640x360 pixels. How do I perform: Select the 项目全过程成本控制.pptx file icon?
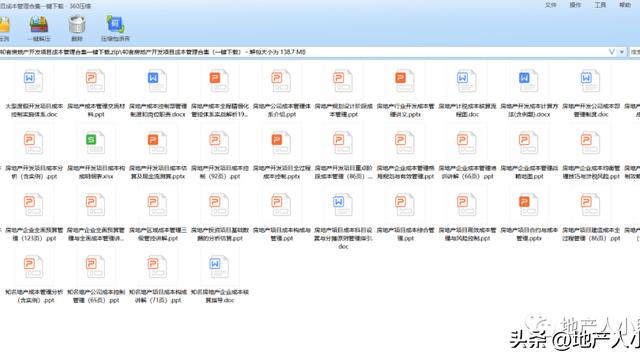tap(281, 143)
